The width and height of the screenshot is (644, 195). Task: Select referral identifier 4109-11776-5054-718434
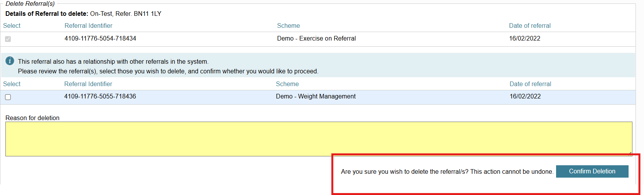coord(100,38)
